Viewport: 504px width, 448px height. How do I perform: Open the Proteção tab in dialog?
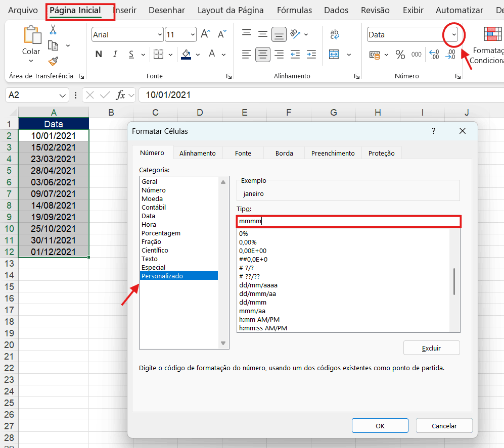point(381,153)
